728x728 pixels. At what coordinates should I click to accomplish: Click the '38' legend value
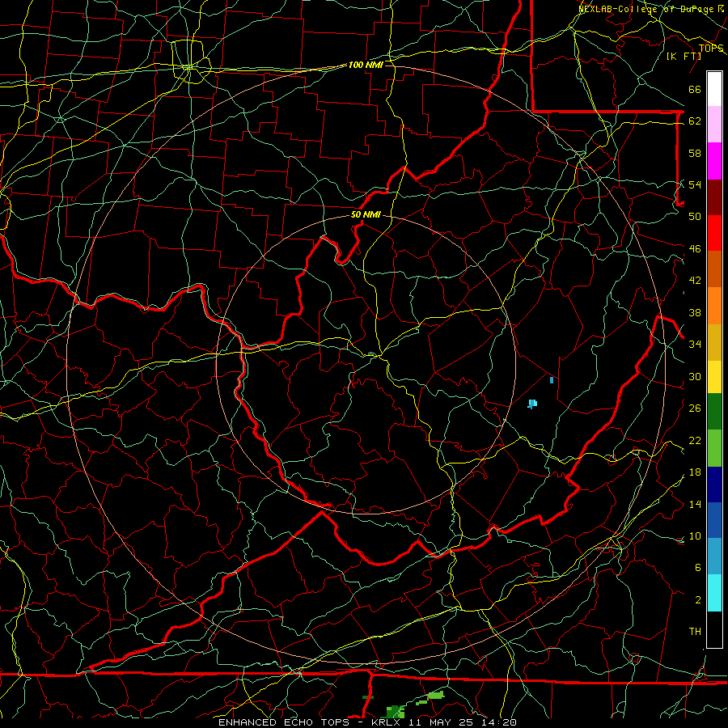coord(695,312)
